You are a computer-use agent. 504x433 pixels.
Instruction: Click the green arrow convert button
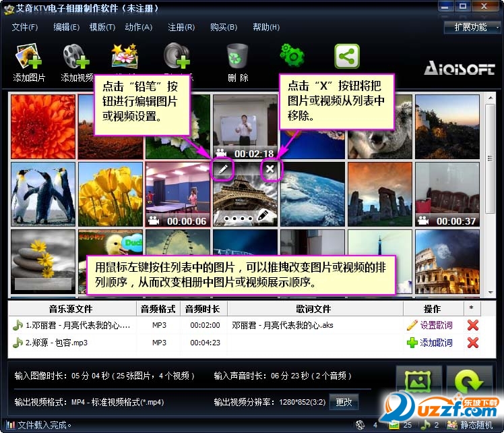pos(469,381)
